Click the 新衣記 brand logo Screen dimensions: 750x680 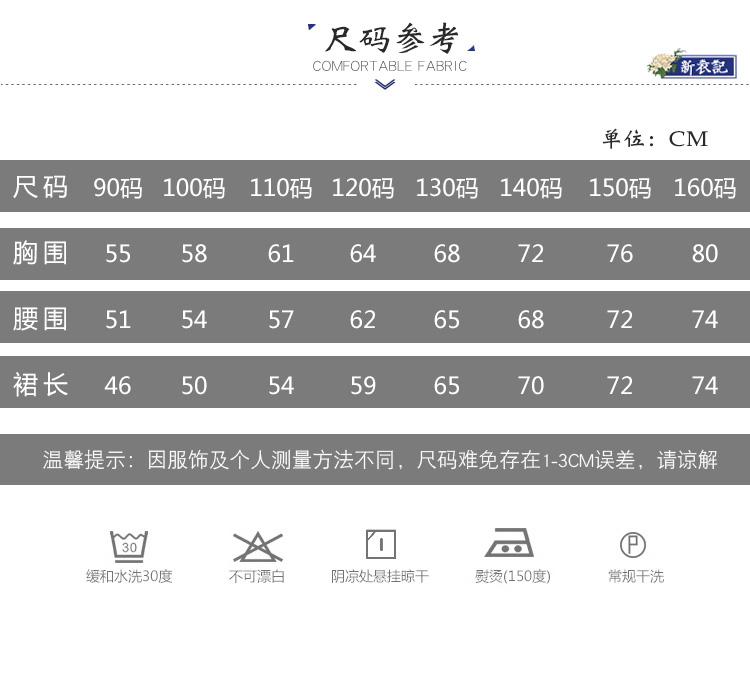click(692, 65)
